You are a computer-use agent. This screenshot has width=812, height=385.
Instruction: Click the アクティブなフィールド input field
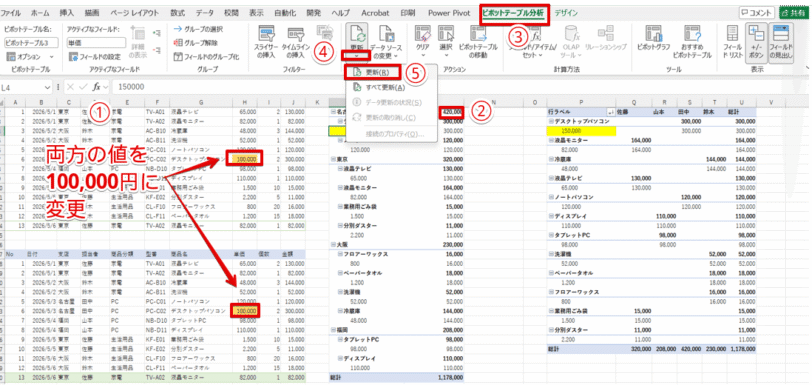(x=97, y=43)
